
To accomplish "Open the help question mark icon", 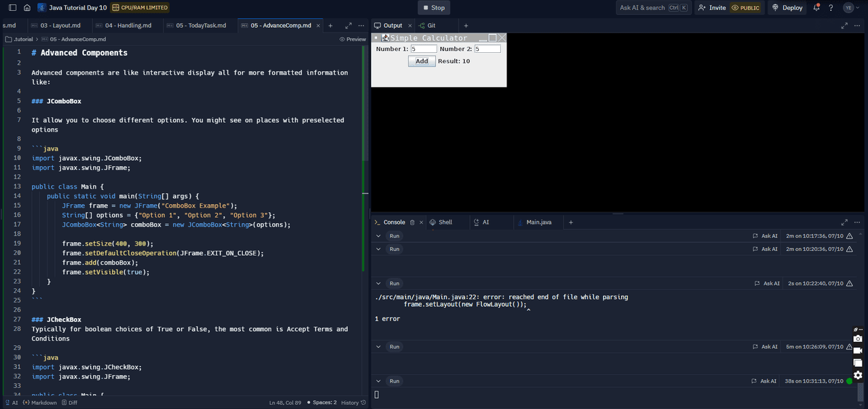I will [x=831, y=7].
